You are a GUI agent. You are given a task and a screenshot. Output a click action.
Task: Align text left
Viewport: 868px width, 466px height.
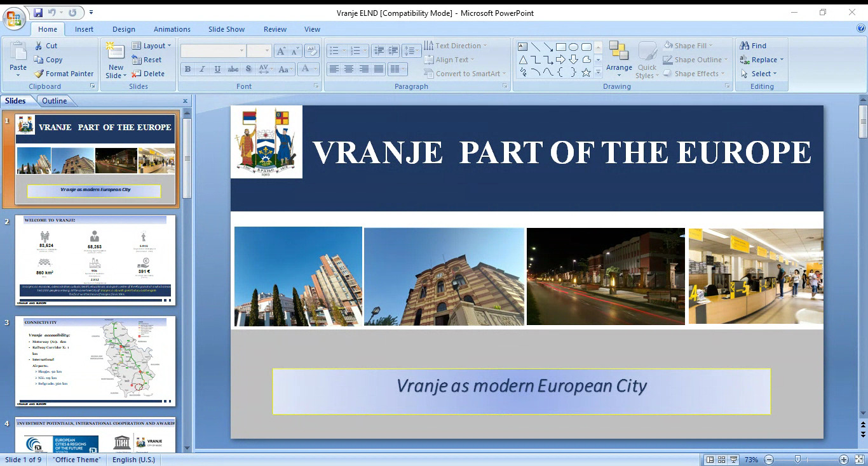(x=334, y=69)
